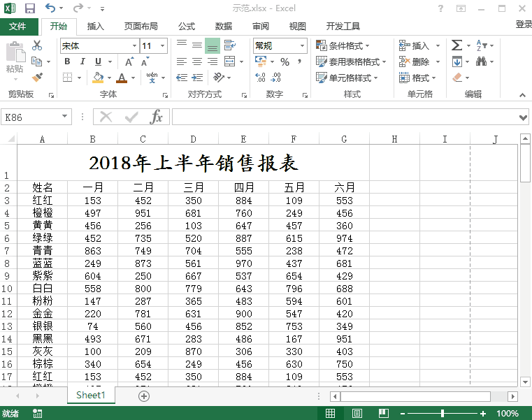The image size is (532, 420).
Task: Open the 格式 cell format button
Action: pos(417,78)
